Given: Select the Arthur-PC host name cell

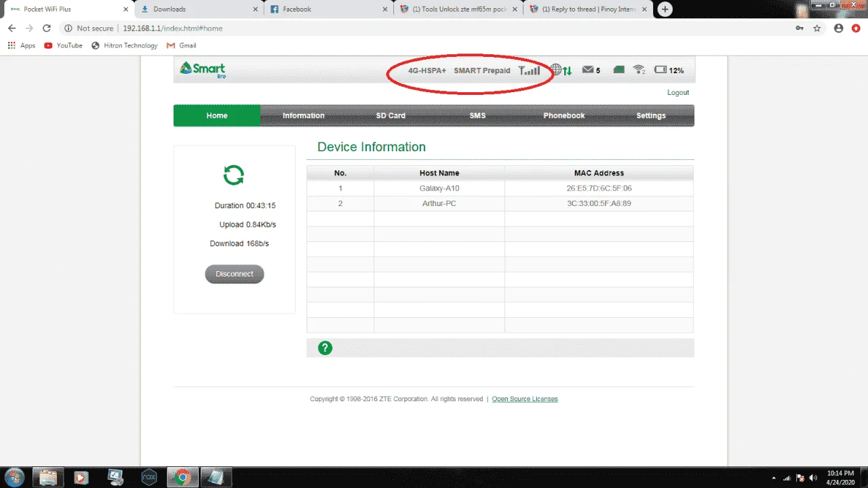Looking at the screenshot, I should pyautogui.click(x=439, y=203).
